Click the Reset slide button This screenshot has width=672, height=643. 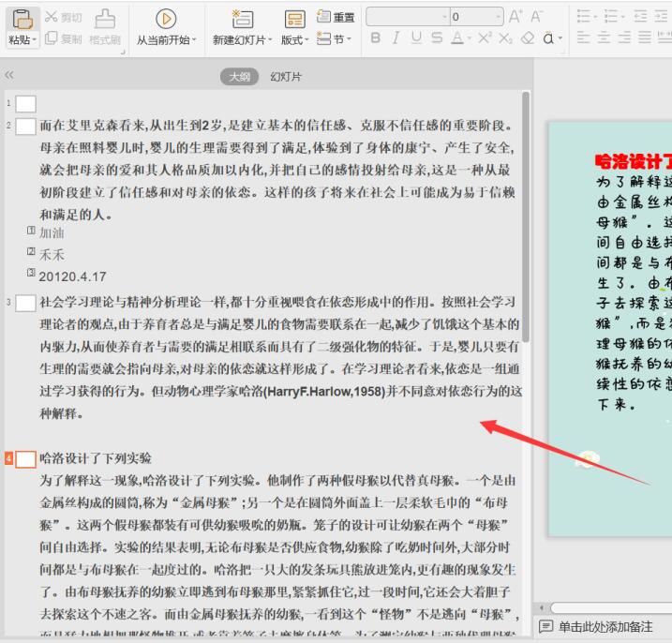tap(336, 17)
